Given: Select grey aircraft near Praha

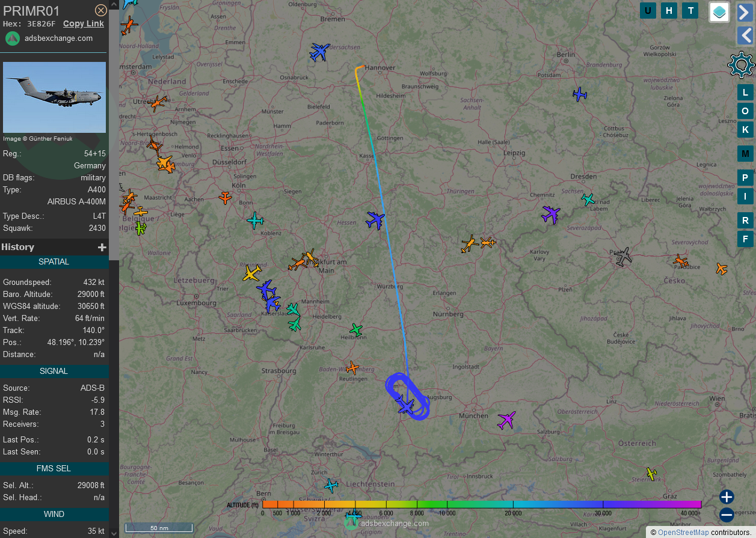Looking at the screenshot, I should [623, 257].
